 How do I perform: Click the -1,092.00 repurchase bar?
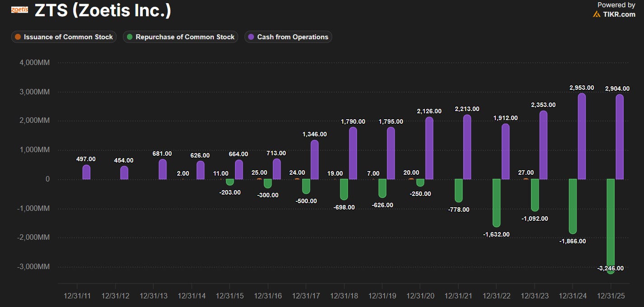coord(535,195)
